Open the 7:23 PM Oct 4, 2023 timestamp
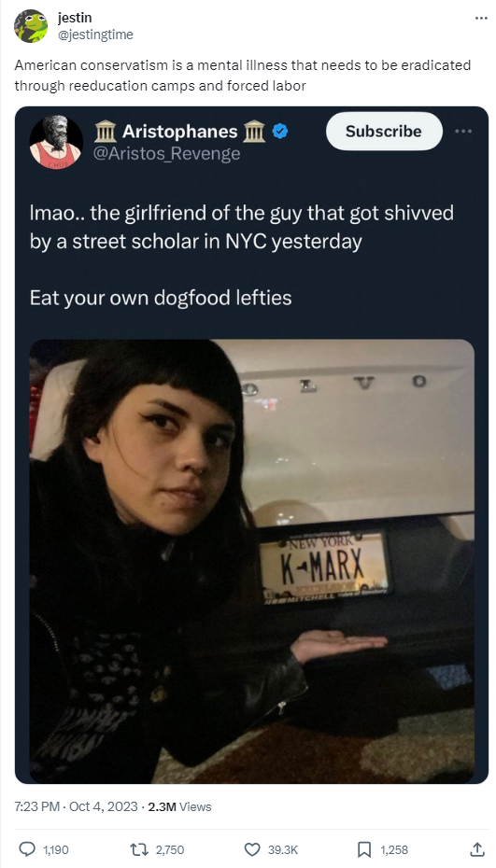 click(76, 806)
